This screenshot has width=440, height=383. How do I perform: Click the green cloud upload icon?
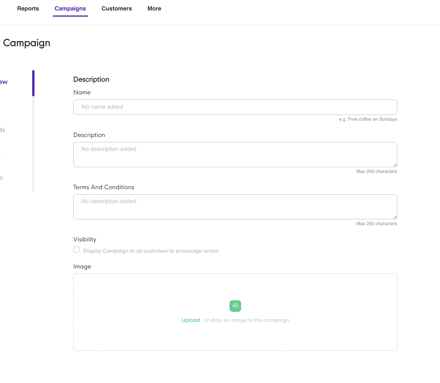[x=235, y=306]
